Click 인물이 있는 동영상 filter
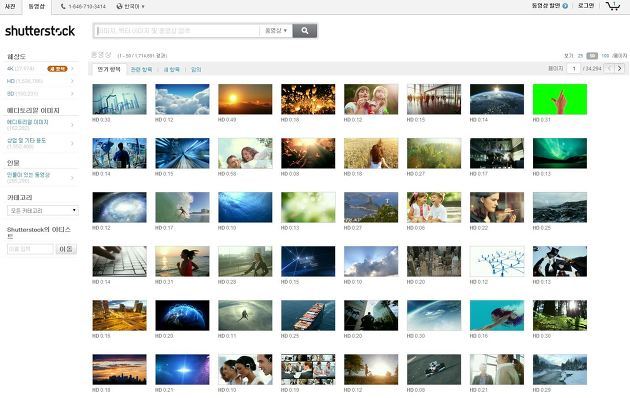The height and width of the screenshot is (398, 630). (x=28, y=175)
